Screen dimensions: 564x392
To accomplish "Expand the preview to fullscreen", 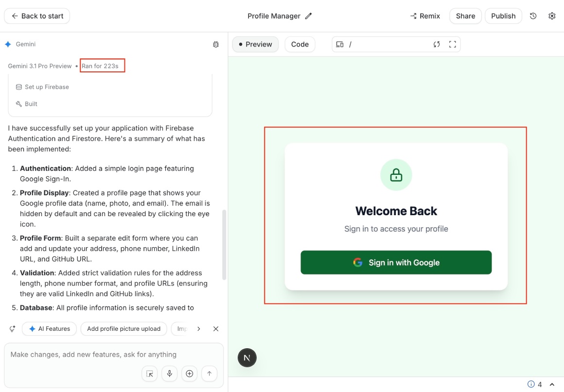I will (452, 44).
